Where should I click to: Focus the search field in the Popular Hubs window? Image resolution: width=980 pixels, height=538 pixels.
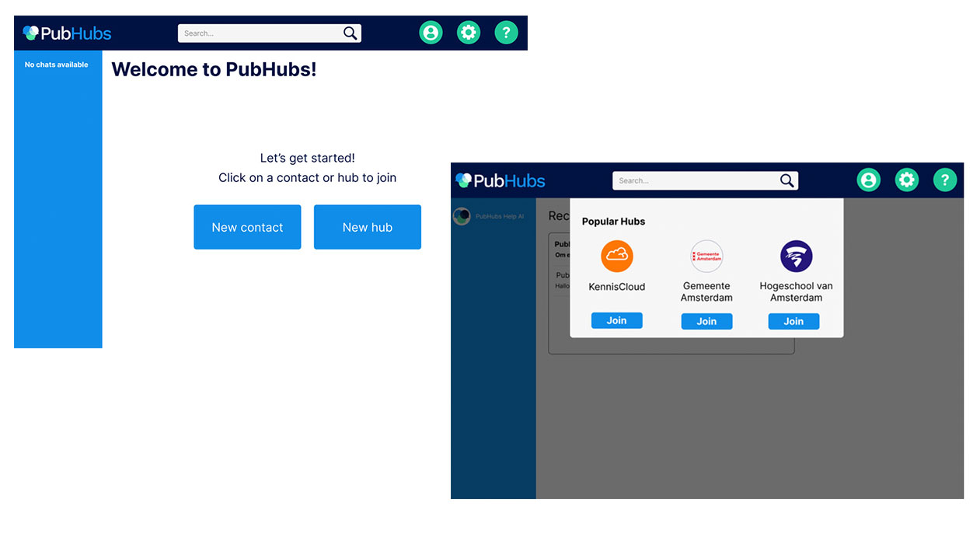[x=705, y=181]
